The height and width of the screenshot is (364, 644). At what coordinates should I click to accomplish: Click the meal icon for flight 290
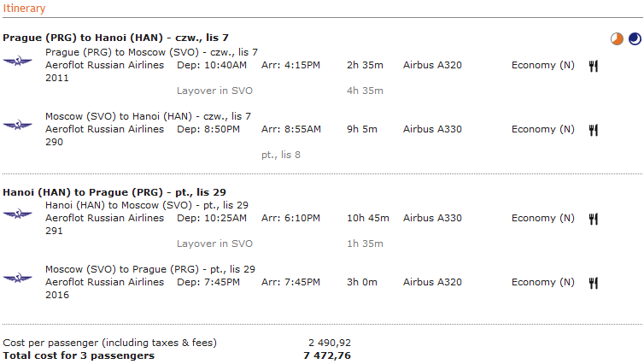click(593, 130)
